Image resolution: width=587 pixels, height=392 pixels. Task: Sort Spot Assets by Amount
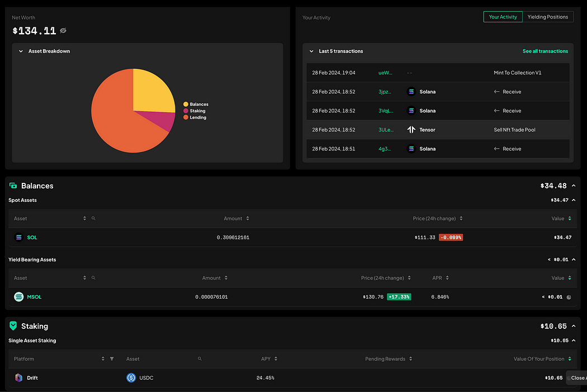pos(248,218)
